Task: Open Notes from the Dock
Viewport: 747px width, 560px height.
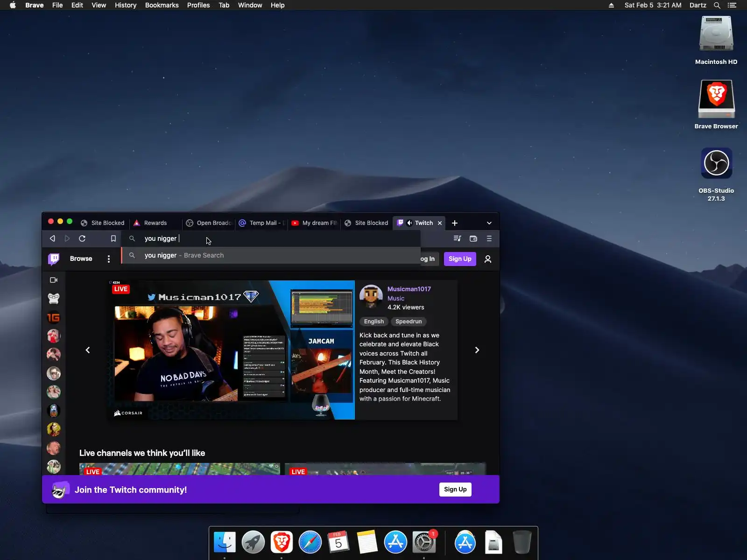Action: pyautogui.click(x=367, y=542)
